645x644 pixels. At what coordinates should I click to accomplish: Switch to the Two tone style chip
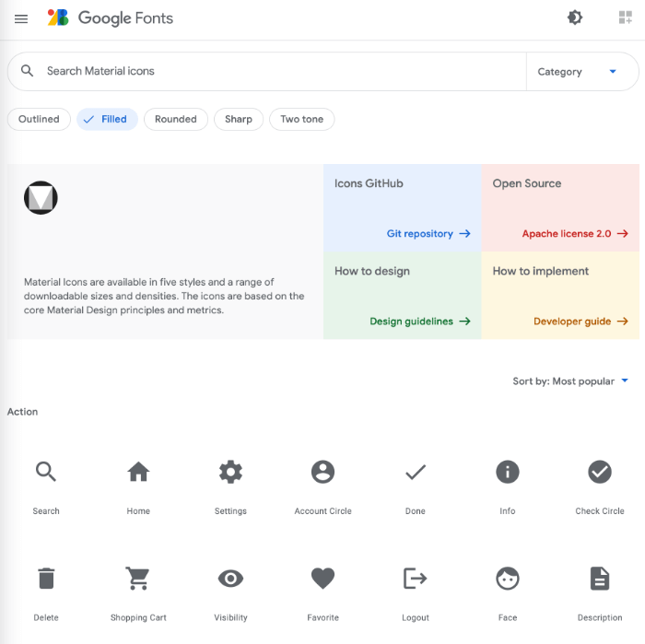click(301, 119)
